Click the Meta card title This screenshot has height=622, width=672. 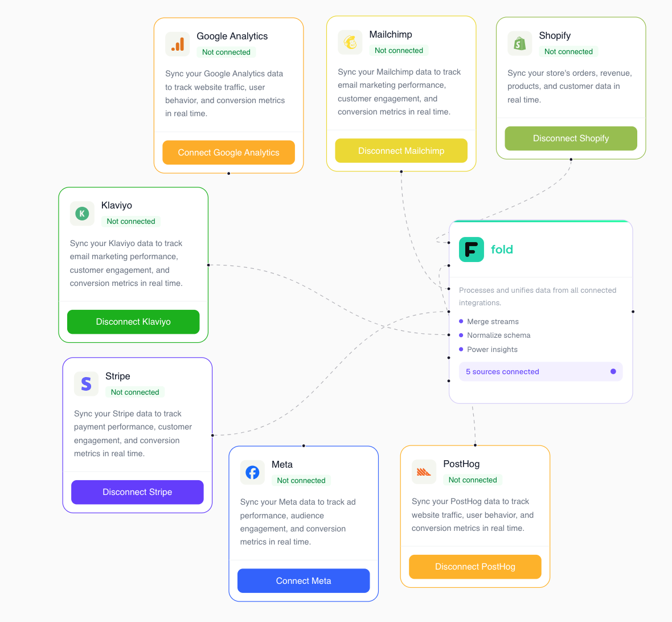(x=282, y=465)
